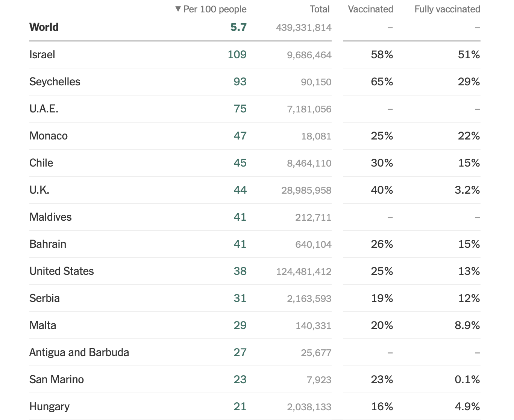Image resolution: width=514 pixels, height=420 pixels.
Task: Select the Seychelles row label
Action: click(55, 82)
